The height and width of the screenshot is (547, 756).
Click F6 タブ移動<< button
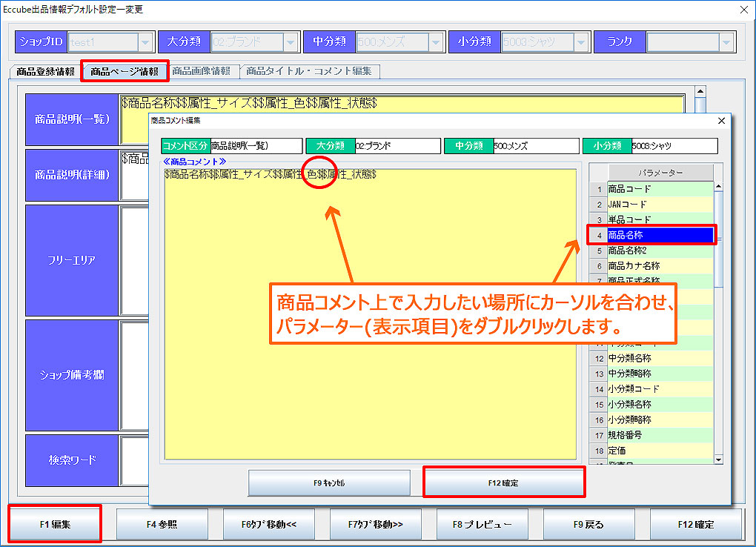(x=268, y=524)
